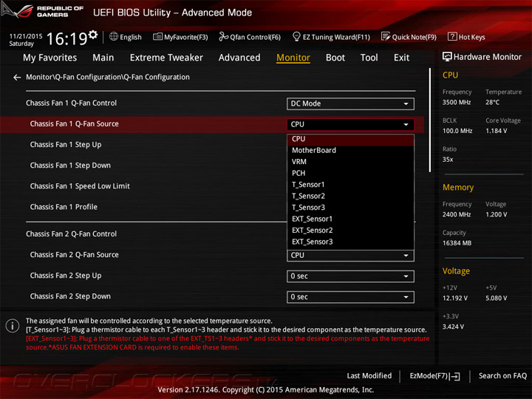Go to the Advanced tab
532x399 pixels.
coord(239,58)
